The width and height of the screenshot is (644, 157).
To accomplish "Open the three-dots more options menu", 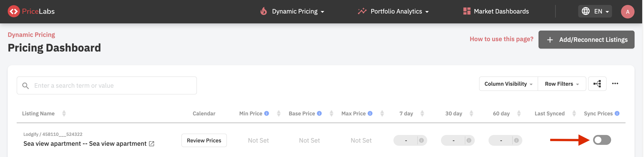I will (x=615, y=84).
